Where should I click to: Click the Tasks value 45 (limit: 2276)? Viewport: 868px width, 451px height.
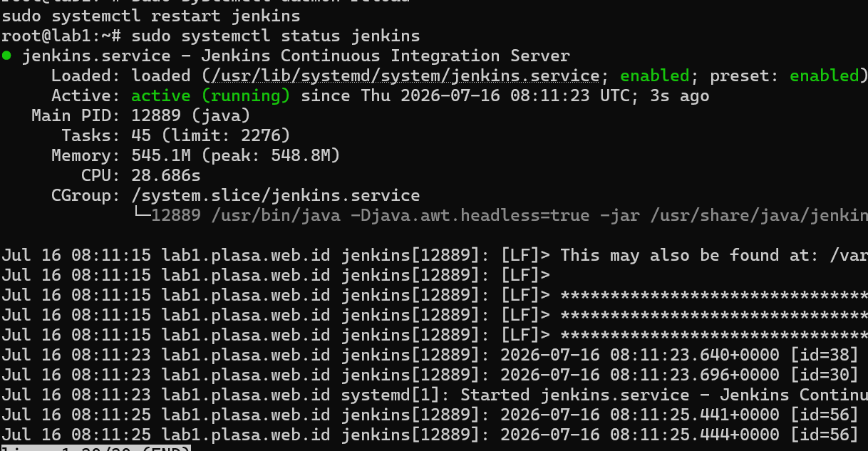(x=210, y=135)
